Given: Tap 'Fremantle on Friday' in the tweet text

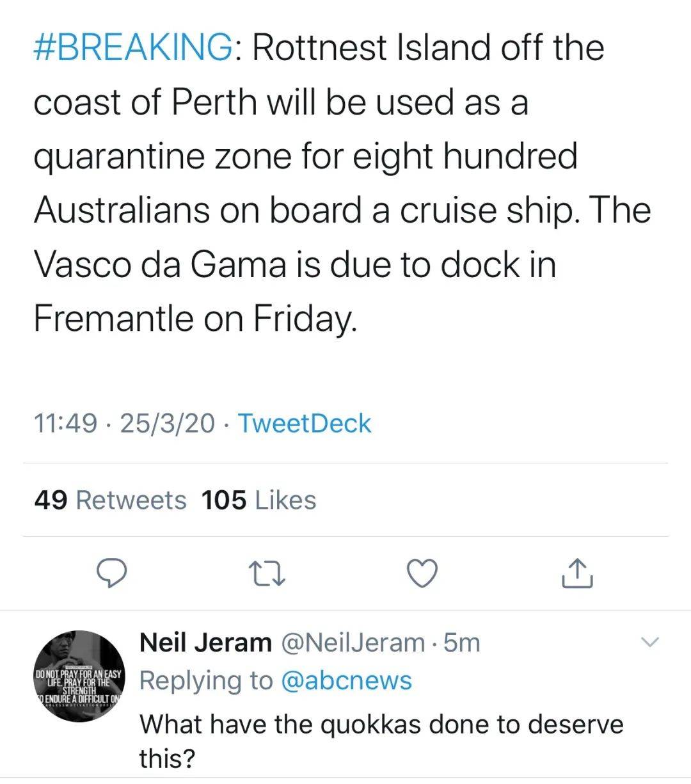Looking at the screenshot, I should pyautogui.click(x=193, y=319).
